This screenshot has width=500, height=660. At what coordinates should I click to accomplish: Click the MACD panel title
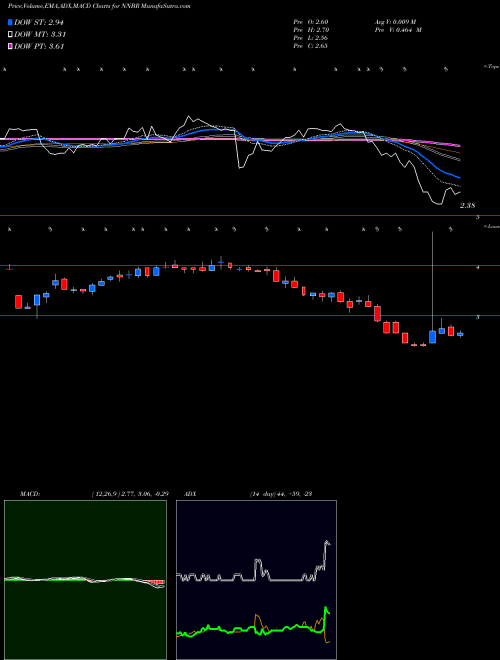click(x=30, y=494)
